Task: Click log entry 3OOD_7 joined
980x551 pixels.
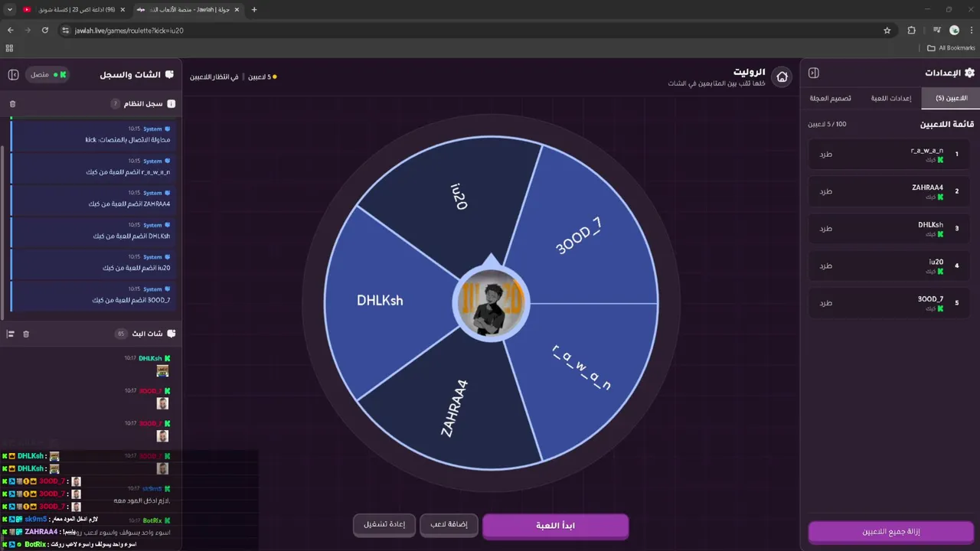Action: pyautogui.click(x=94, y=295)
